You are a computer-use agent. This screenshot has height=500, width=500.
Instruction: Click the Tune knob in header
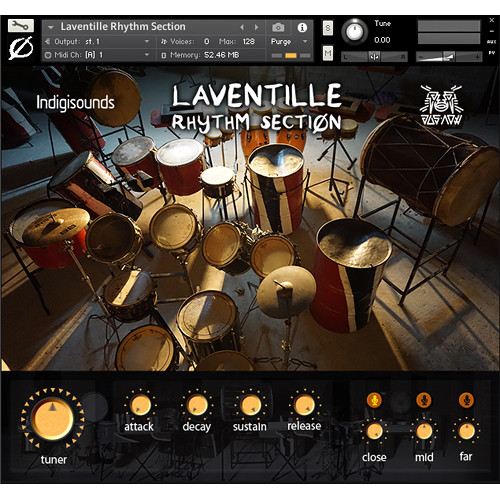point(354,32)
